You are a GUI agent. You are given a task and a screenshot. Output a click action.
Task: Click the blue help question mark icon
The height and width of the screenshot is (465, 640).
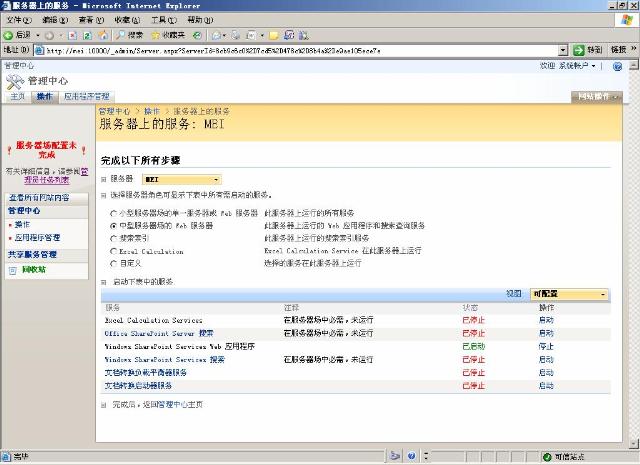[617, 66]
